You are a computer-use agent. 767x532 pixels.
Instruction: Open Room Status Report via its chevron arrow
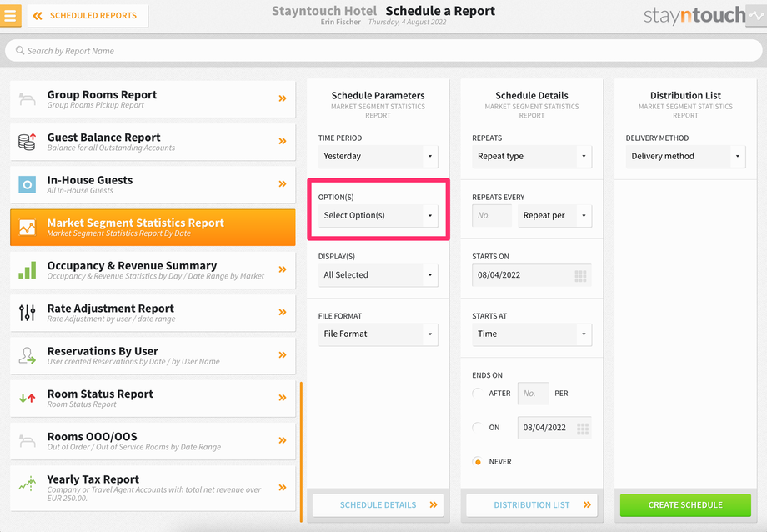283,398
